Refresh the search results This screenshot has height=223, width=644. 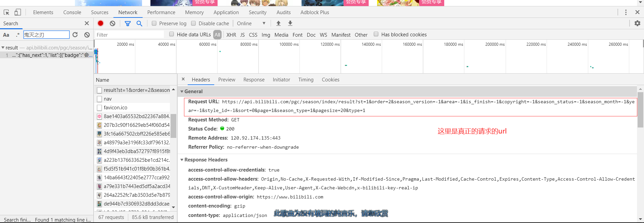pos(75,35)
